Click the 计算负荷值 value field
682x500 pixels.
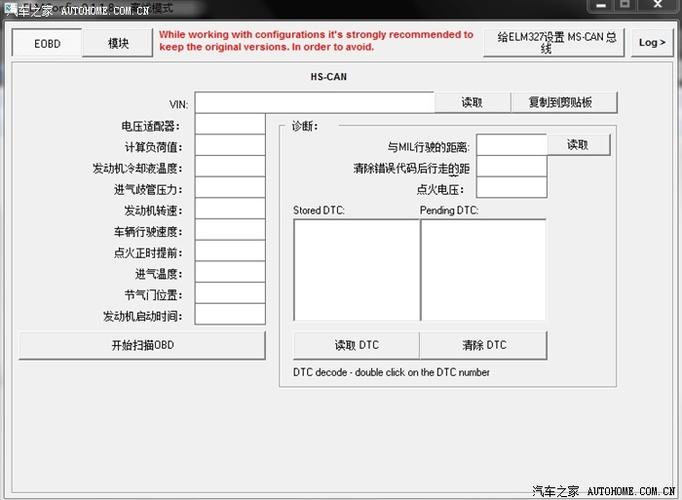click(230, 145)
